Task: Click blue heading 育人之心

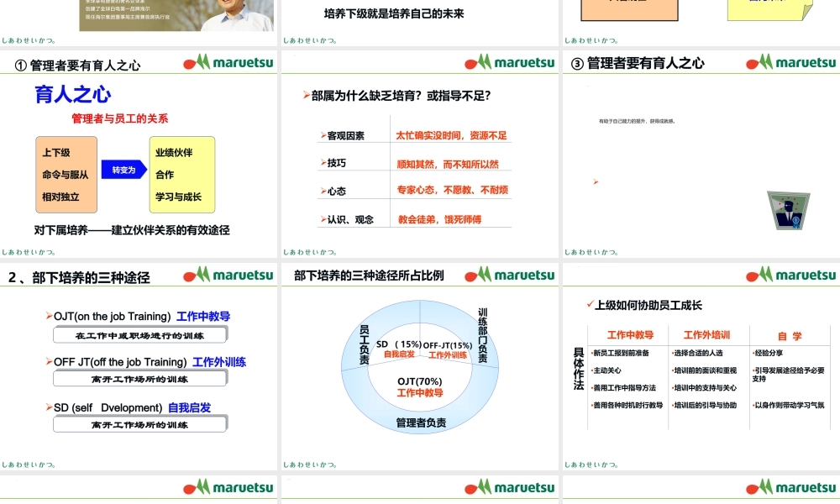Action: pyautogui.click(x=73, y=94)
